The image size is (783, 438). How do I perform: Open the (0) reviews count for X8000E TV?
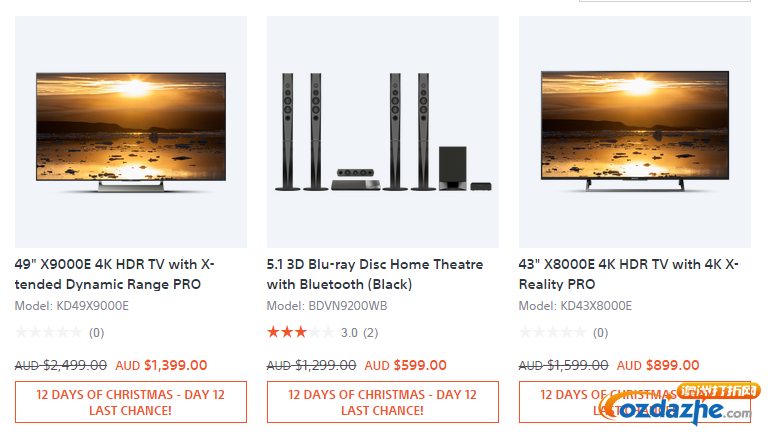pos(600,333)
